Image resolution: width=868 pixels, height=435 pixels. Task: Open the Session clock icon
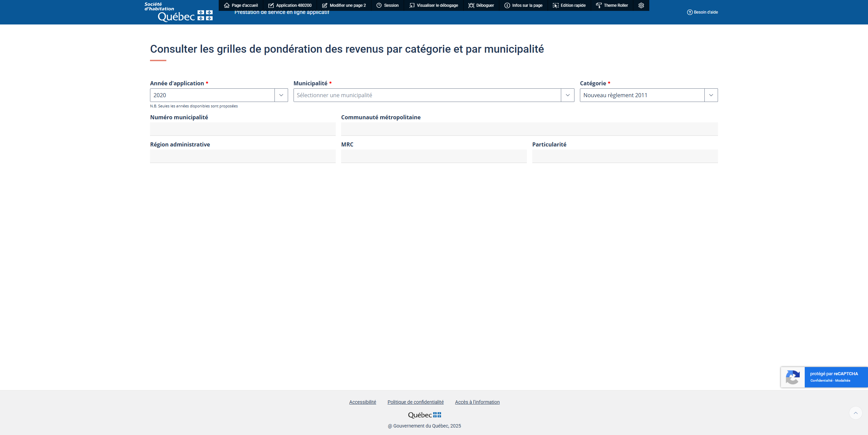pyautogui.click(x=379, y=5)
